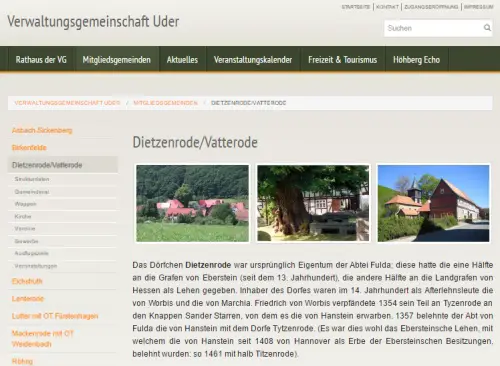Viewport: 500px width, 366px height.
Task: Open the Startseite link at top
Action: 356,7
